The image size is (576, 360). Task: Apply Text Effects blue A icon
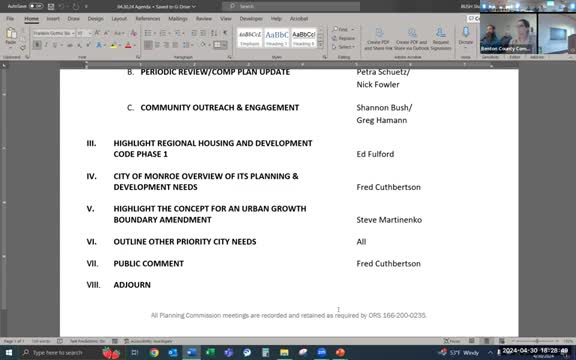pos(99,45)
